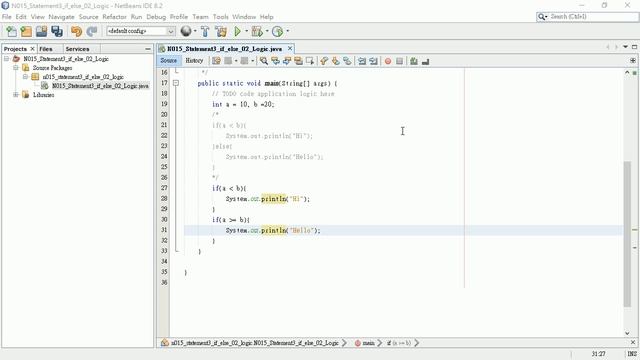Screen dimensions: 640x360
Task: Undo the last edit
Action: 76,31
